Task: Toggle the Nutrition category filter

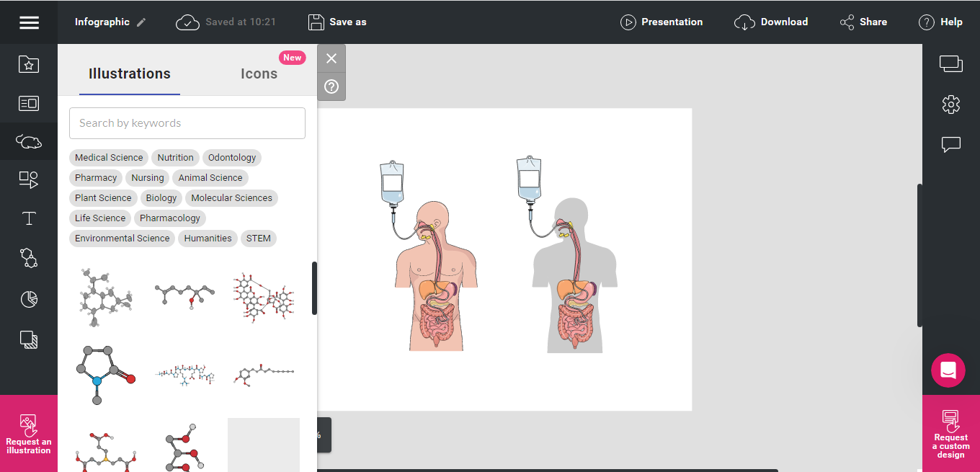Action: 175,157
